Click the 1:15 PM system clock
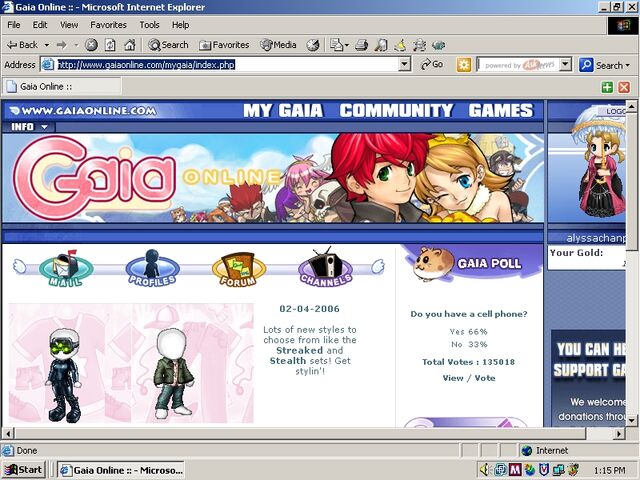The image size is (640, 480). pyautogui.click(x=609, y=470)
